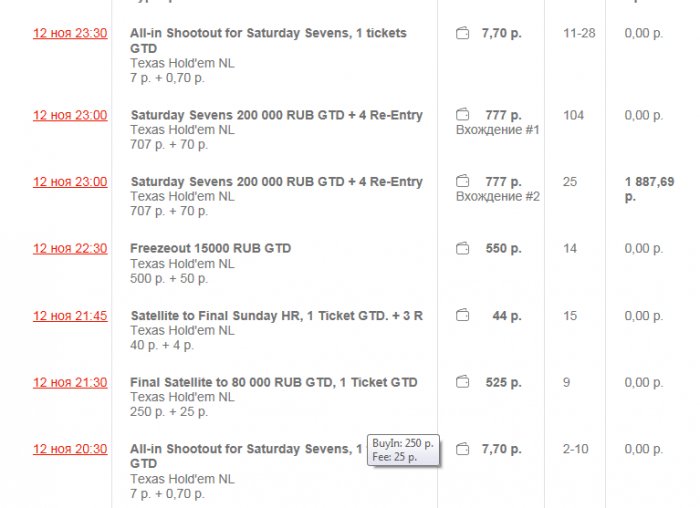Click the wallet icon above Вхождение #2
700x508 pixels.
(462, 182)
